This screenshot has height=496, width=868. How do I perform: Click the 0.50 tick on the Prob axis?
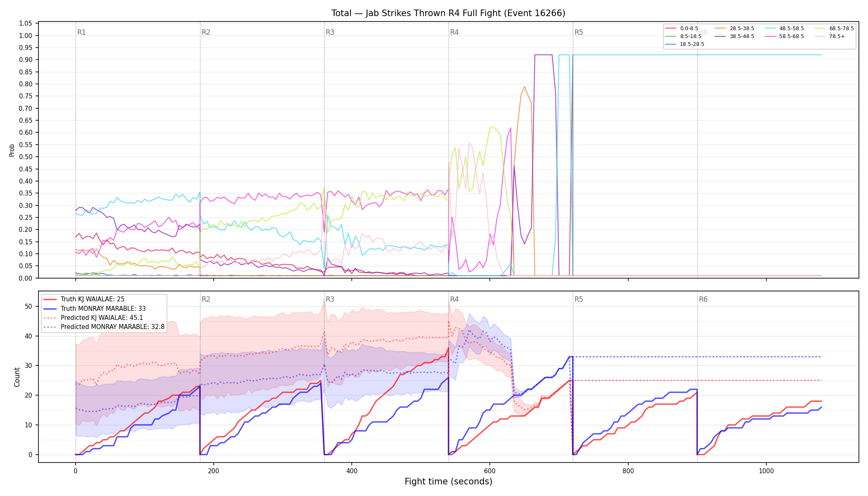click(x=26, y=157)
